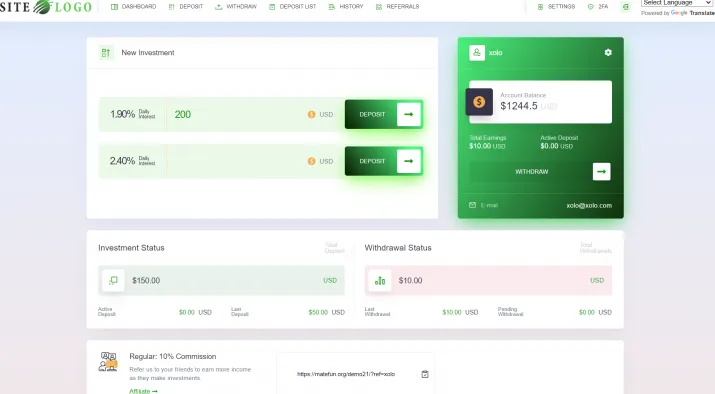
Task: Click the arrow on the 2.40% DEPOSIT button
Action: coord(409,161)
